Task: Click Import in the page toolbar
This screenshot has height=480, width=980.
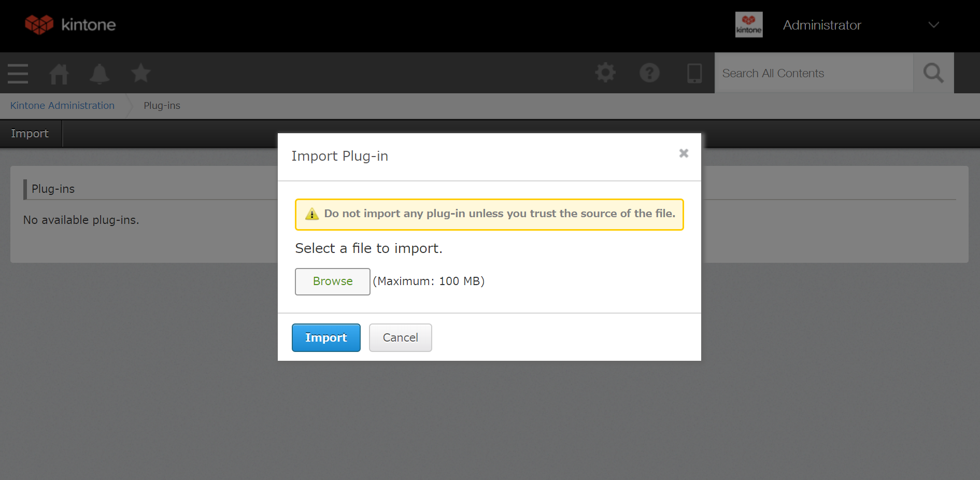Action: click(x=30, y=134)
